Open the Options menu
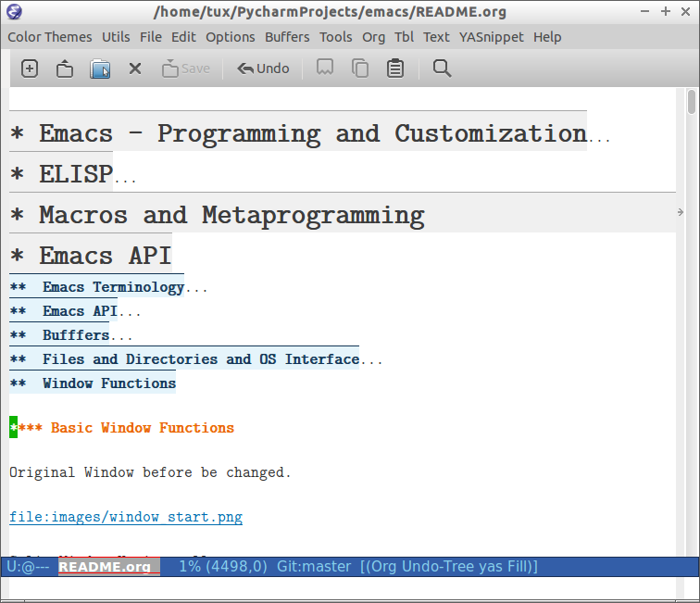 pos(230,37)
